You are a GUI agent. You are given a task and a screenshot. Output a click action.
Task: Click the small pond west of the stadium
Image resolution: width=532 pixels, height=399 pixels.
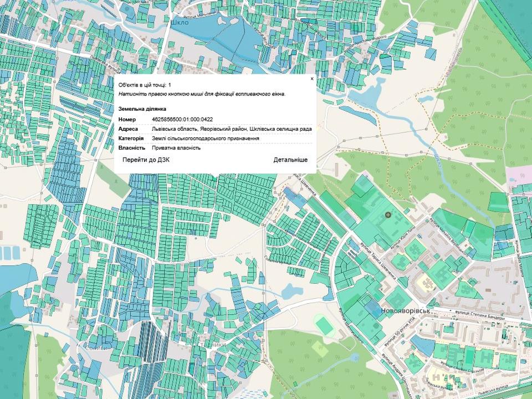[290, 290]
